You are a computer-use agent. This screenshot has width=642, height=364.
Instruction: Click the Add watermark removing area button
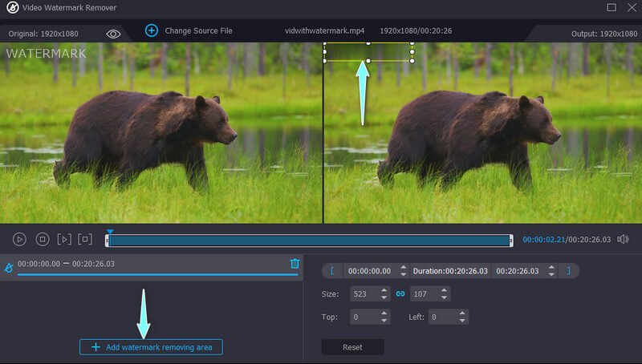[151, 346]
